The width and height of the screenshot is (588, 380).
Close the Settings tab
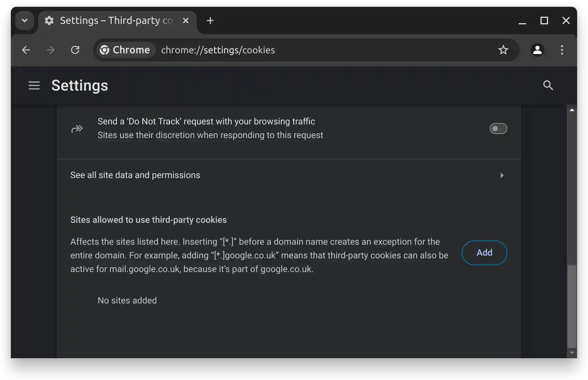click(185, 21)
